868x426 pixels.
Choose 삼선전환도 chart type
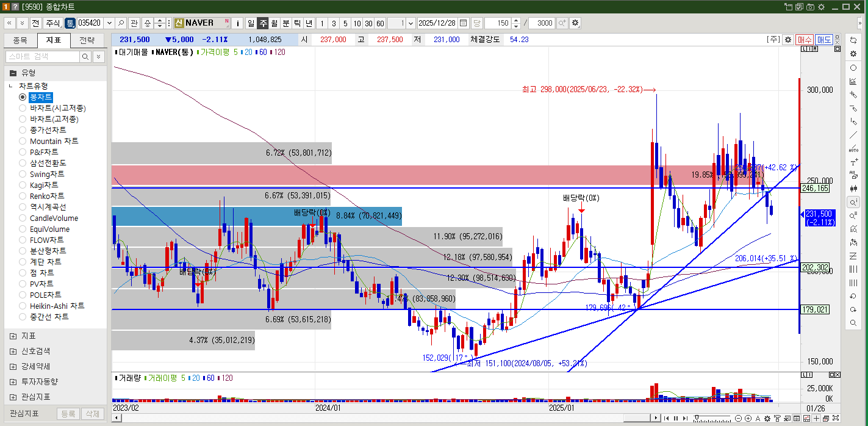pyautogui.click(x=23, y=163)
